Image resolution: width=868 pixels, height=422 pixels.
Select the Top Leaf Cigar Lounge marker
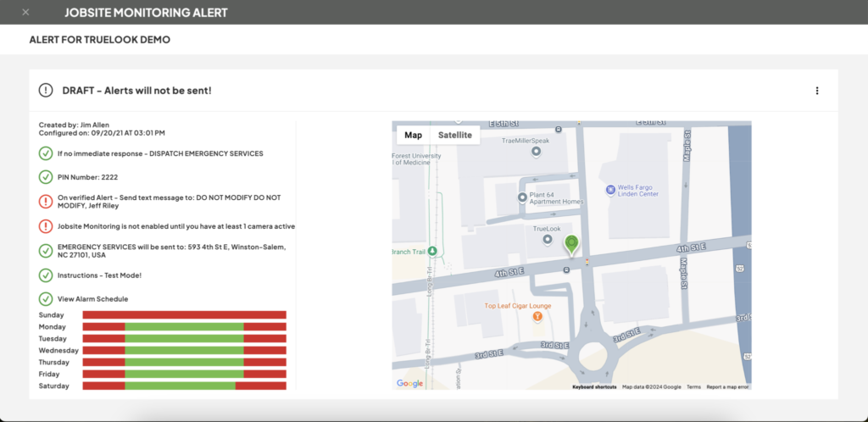click(x=537, y=316)
